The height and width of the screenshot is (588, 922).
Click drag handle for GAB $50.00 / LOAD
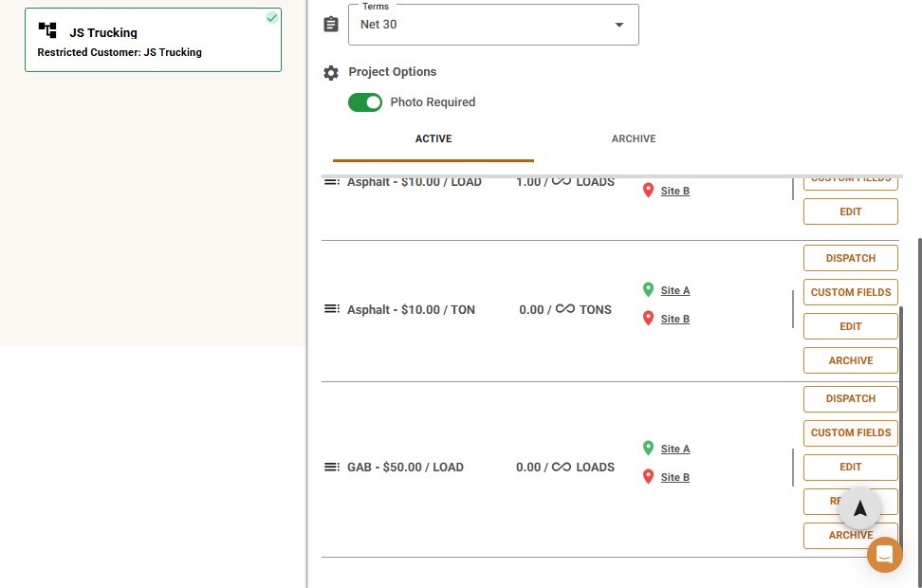(x=332, y=467)
